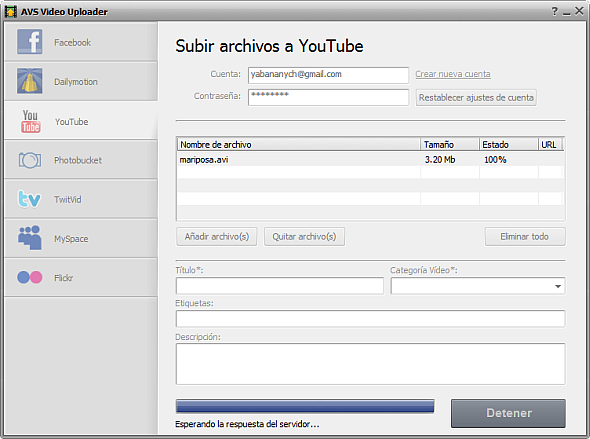The height and width of the screenshot is (439, 590).
Task: Close the AVS Video Uploader window
Action: (x=579, y=11)
